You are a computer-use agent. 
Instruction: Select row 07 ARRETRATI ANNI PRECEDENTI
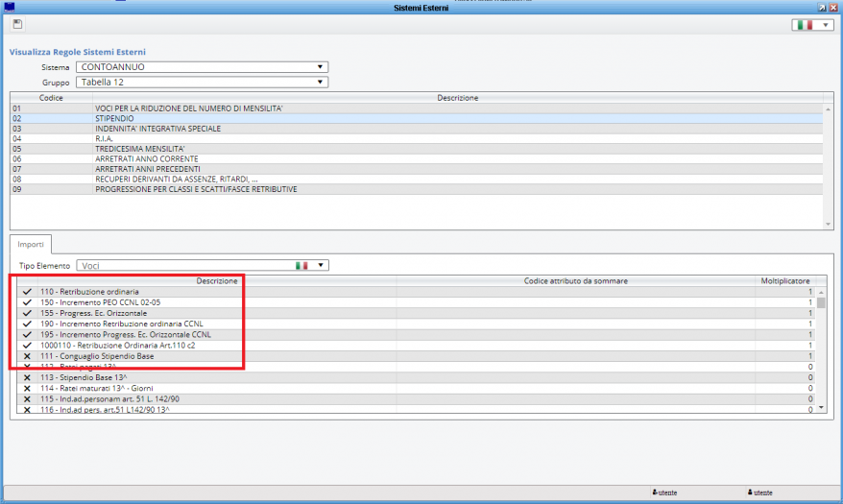(x=417, y=169)
